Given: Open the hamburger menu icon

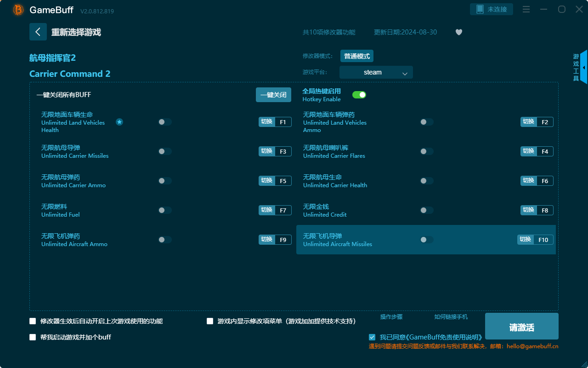Looking at the screenshot, I should coord(526,9).
